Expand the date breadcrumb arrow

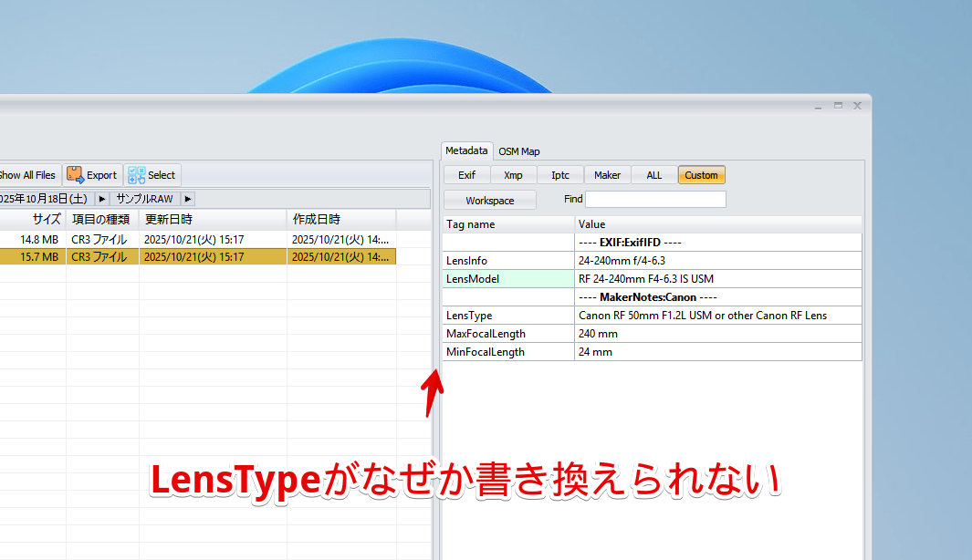click(101, 198)
